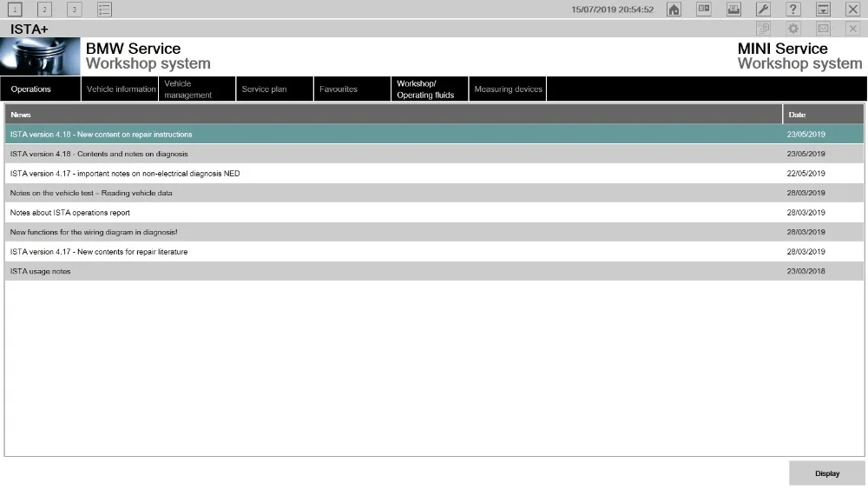The height and width of the screenshot is (489, 868).
Task: Open the Favourites tab
Action: (x=352, y=89)
